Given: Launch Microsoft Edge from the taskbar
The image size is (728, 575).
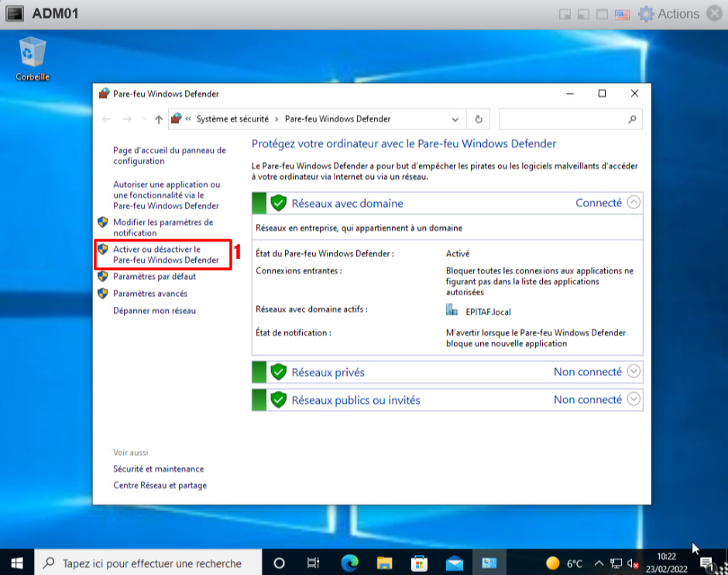Looking at the screenshot, I should click(349, 563).
